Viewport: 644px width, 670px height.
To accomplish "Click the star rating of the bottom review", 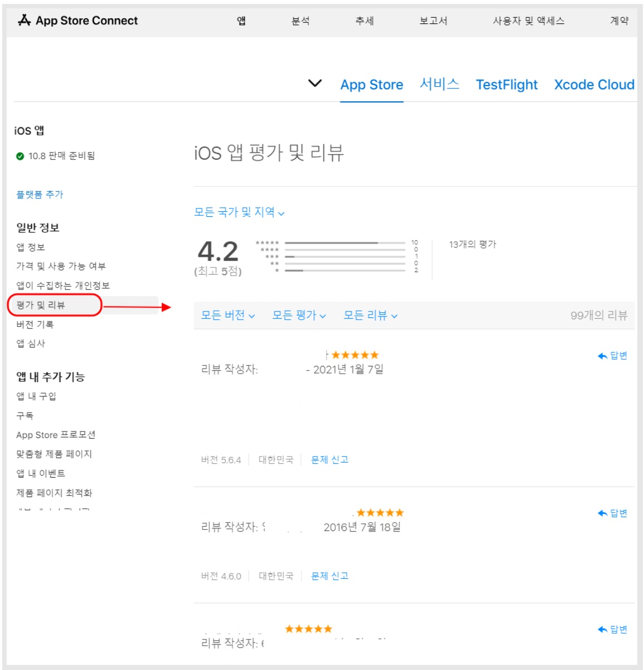I will click(309, 629).
